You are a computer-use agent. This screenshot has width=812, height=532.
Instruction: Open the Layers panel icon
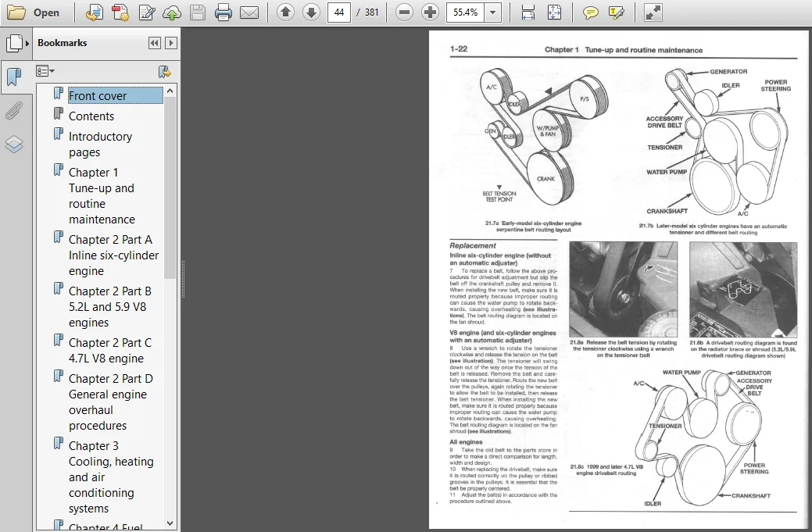(x=13, y=144)
